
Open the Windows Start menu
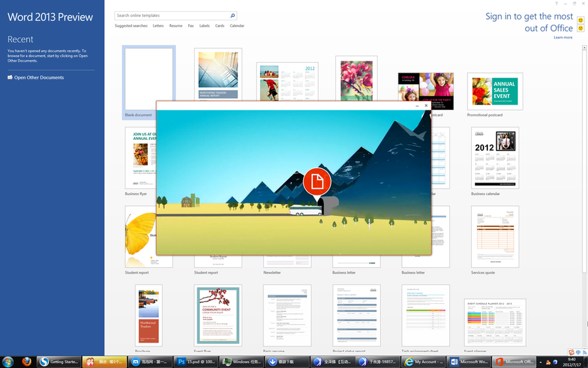click(x=8, y=362)
